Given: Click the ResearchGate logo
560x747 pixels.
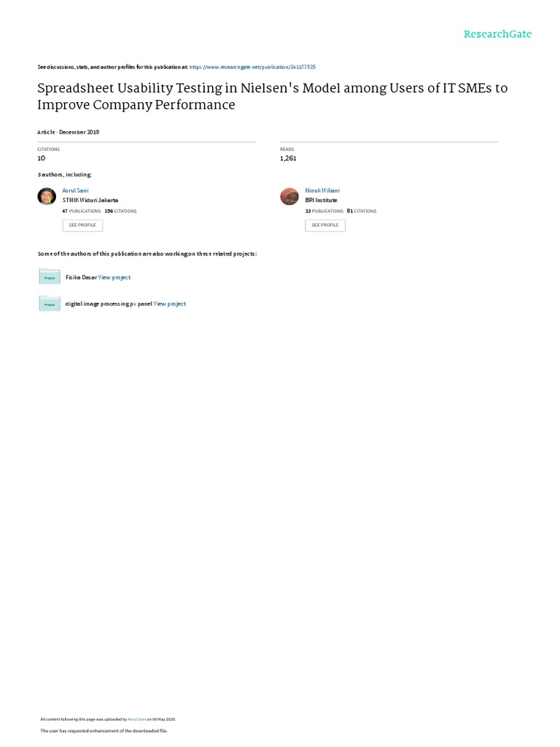Looking at the screenshot, I should point(497,34).
